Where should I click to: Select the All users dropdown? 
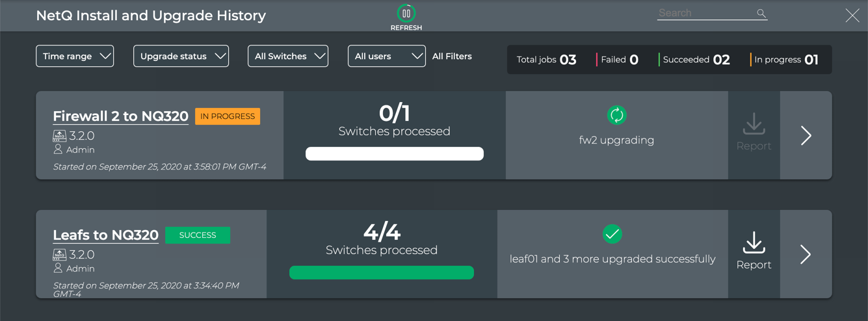coord(387,57)
